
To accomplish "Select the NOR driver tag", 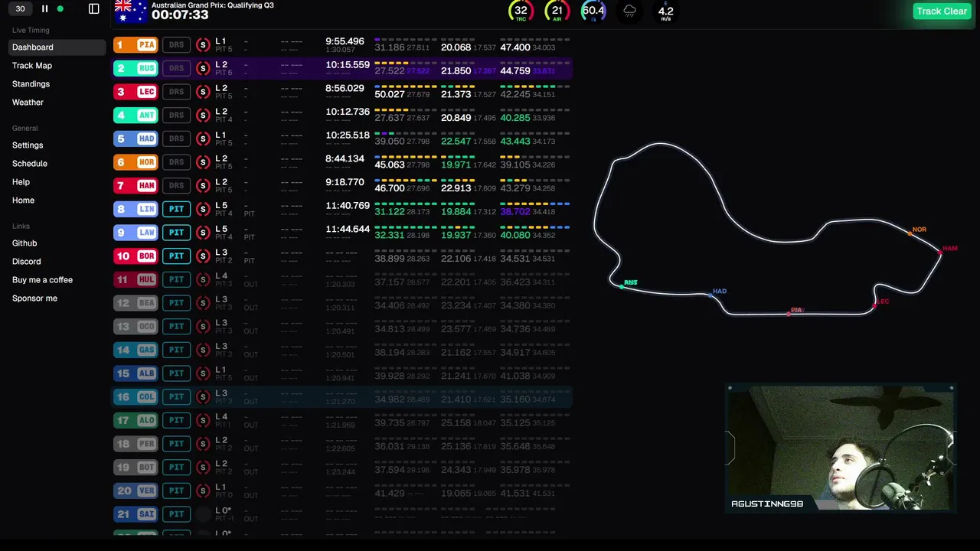I will pyautogui.click(x=136, y=162).
